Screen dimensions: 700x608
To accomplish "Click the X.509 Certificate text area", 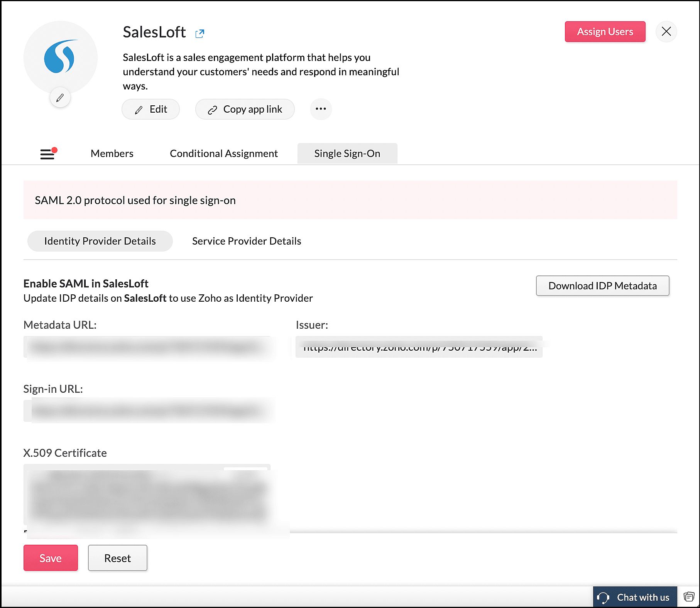I will [x=147, y=495].
